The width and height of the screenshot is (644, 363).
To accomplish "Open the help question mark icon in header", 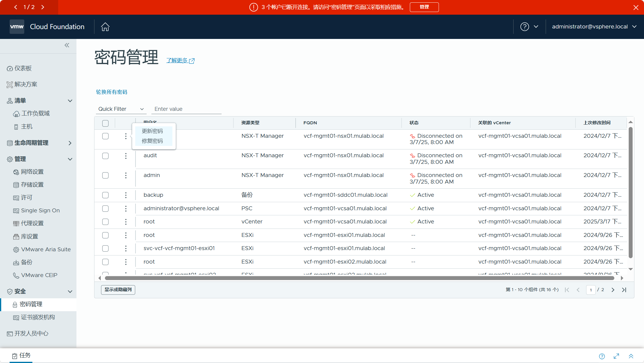I will pyautogui.click(x=524, y=27).
